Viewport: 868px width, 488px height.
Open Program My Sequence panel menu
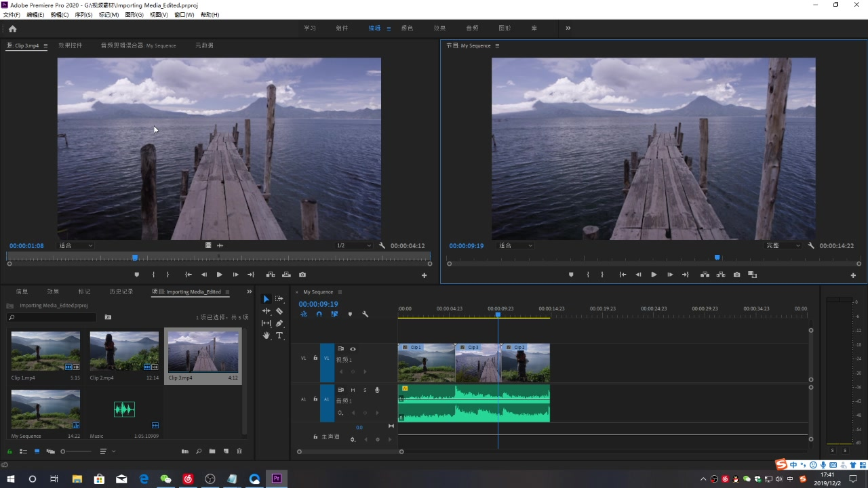(x=497, y=45)
